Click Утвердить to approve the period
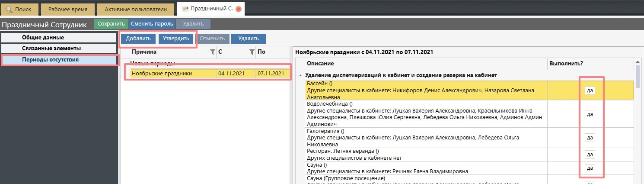Viewport: 644px width, 184px height. coord(176,39)
